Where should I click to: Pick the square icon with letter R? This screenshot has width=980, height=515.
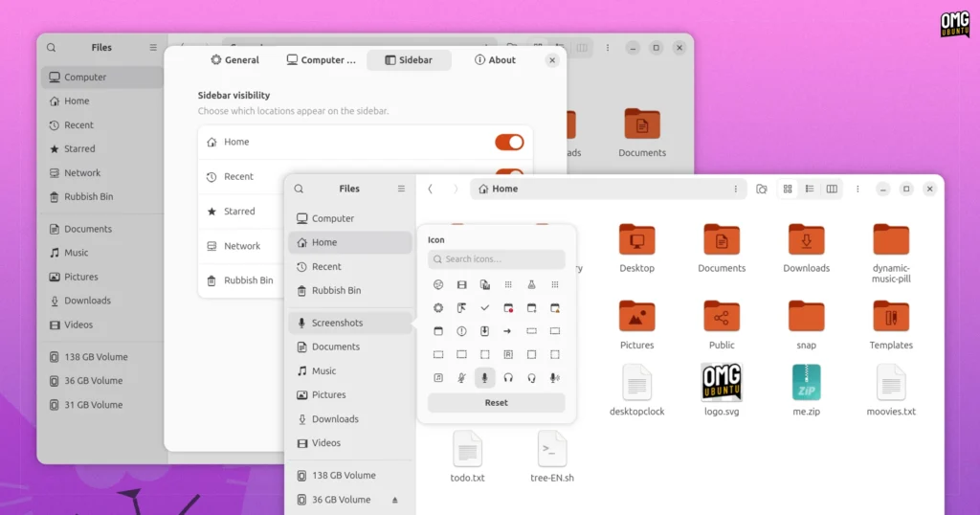click(x=508, y=354)
